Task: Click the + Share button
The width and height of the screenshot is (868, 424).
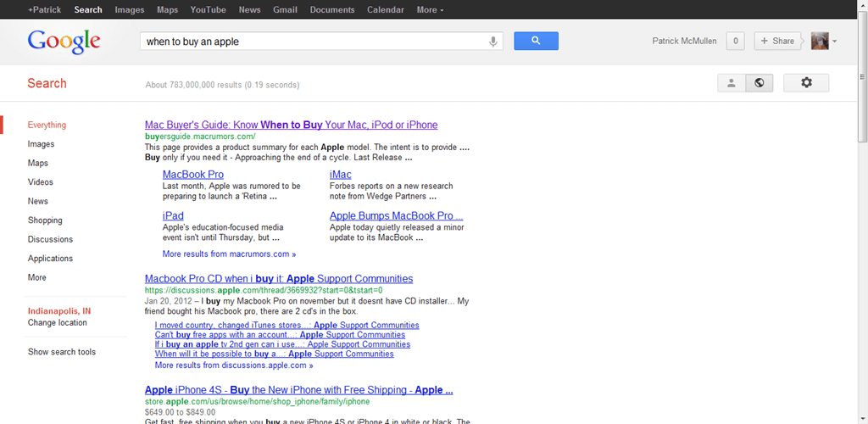Action: pos(778,41)
